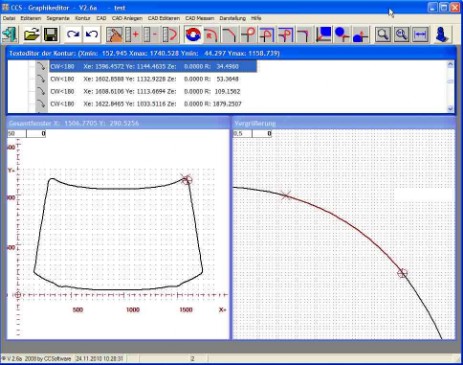Click the magnifying glass zoom icon
Image resolution: width=463 pixels, height=365 pixels.
pyautogui.click(x=383, y=34)
